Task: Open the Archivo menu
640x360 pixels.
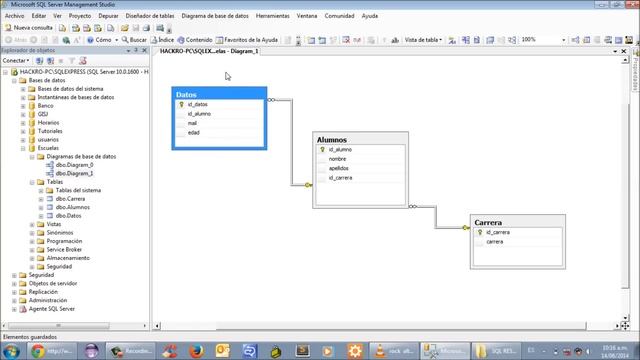Action: (x=14, y=16)
